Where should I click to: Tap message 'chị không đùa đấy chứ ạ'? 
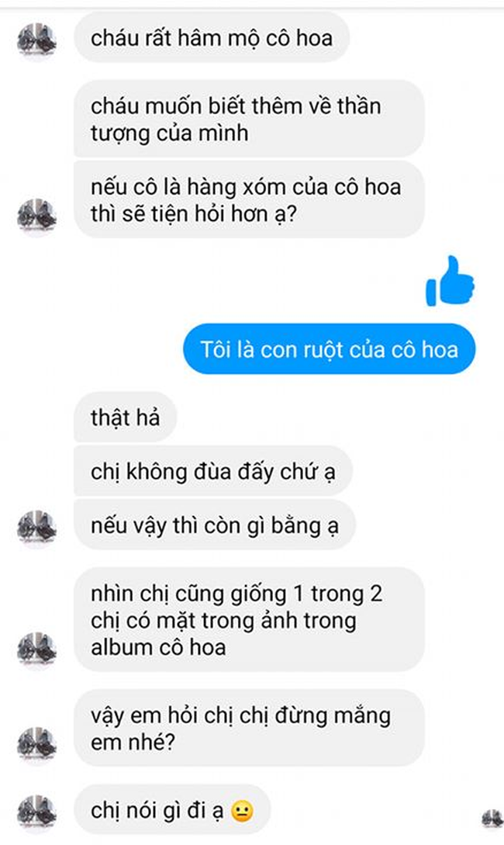tap(213, 472)
